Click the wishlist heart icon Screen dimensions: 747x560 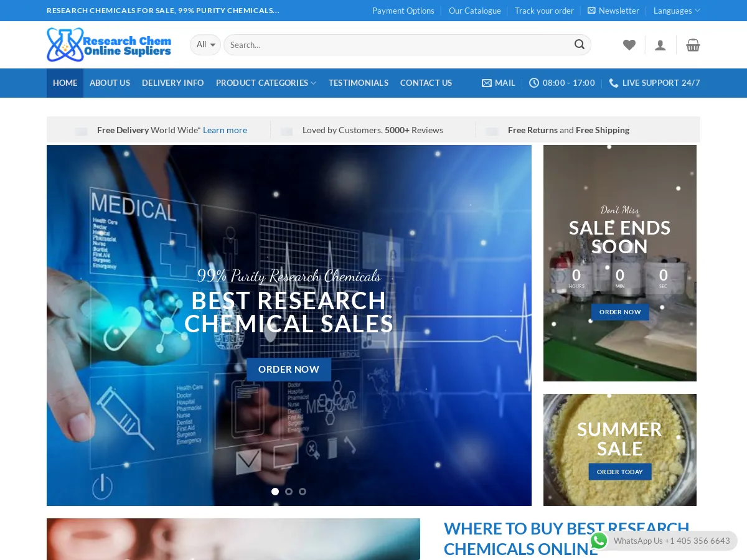pyautogui.click(x=629, y=44)
